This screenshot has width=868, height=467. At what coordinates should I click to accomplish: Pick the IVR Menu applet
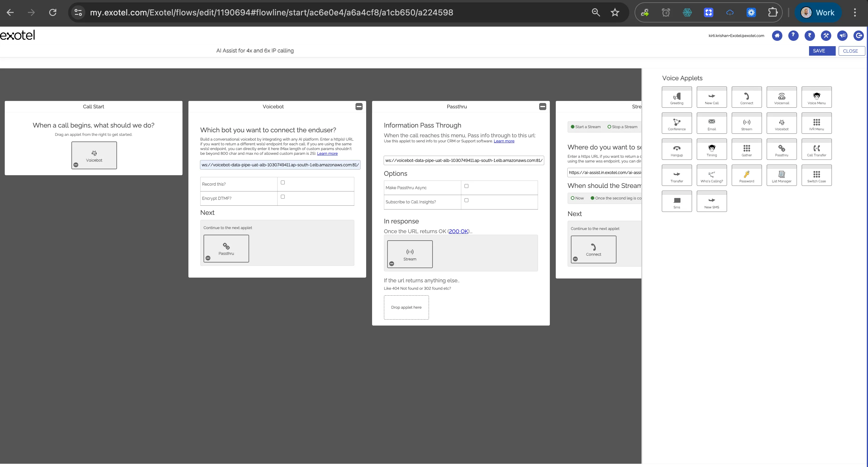click(x=816, y=123)
